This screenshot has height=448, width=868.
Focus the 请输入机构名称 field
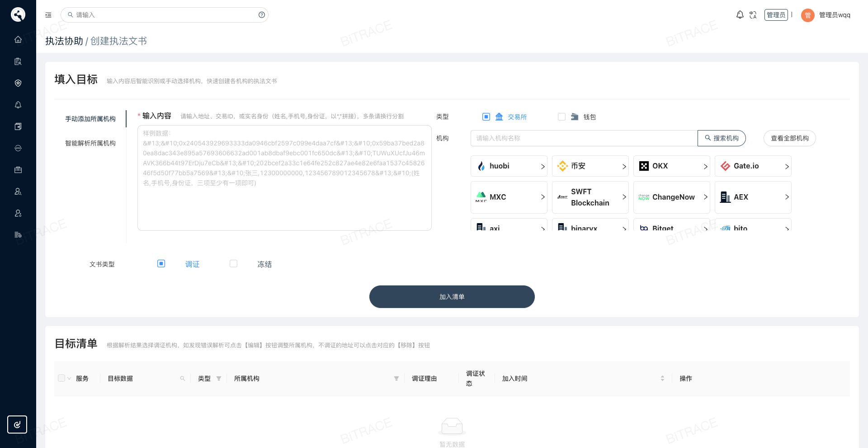[x=584, y=138]
